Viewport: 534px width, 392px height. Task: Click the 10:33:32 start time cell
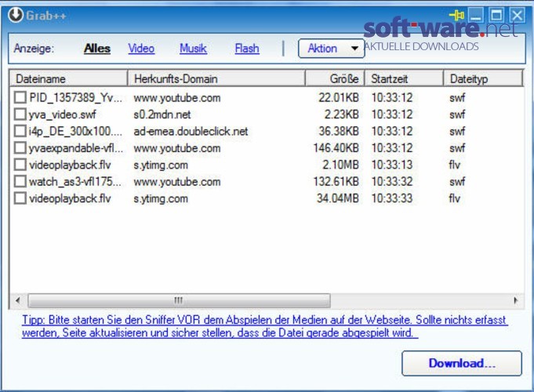point(392,182)
